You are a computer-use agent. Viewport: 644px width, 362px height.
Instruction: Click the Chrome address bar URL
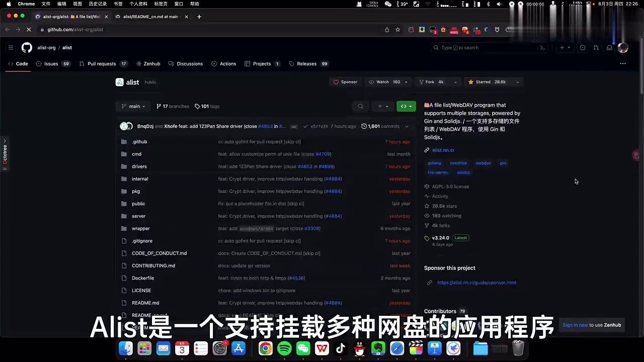pyautogui.click(x=75, y=30)
